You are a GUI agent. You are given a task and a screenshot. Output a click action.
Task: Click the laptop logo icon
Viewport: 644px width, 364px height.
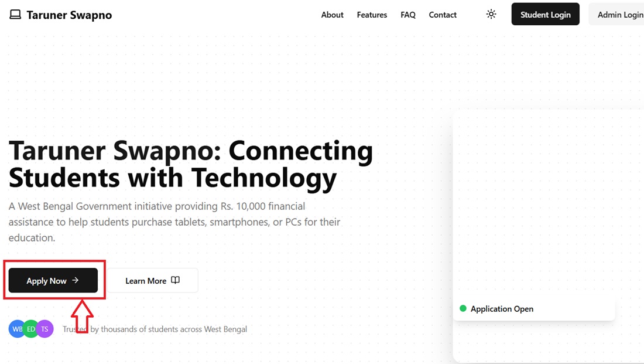click(15, 15)
